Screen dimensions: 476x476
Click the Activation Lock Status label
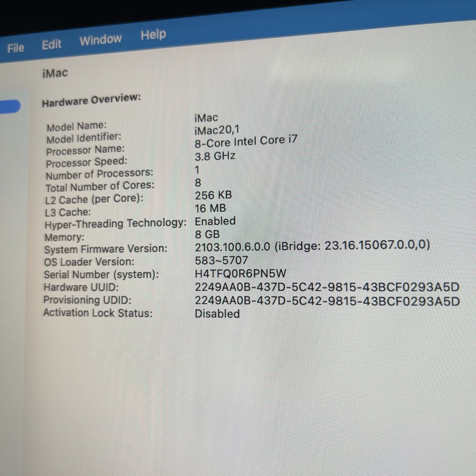[x=98, y=313]
